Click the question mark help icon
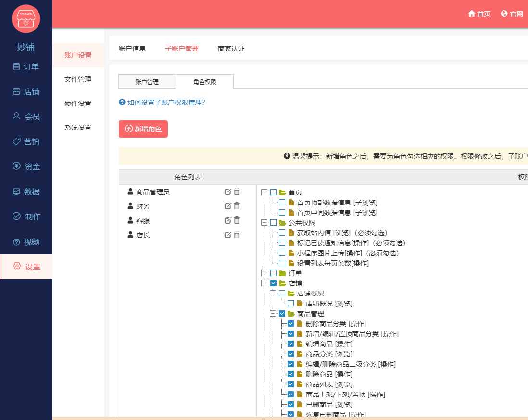Viewport: 528px width, 420px height. pos(122,102)
